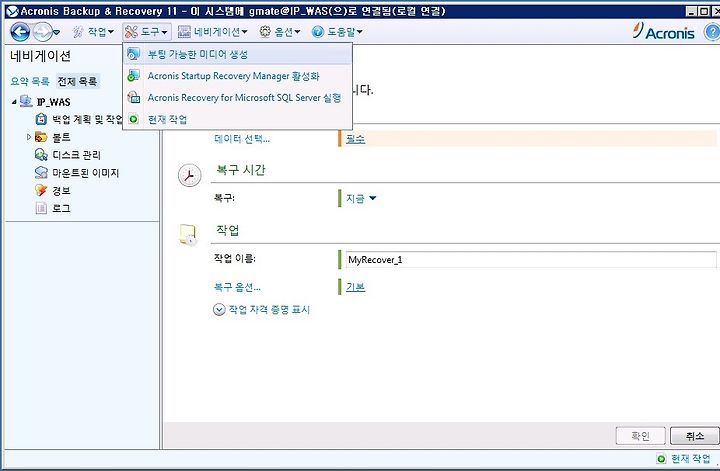The height and width of the screenshot is (471, 720).
Task: Switch to the 전체 목록 tab
Action: pyautogui.click(x=77, y=81)
